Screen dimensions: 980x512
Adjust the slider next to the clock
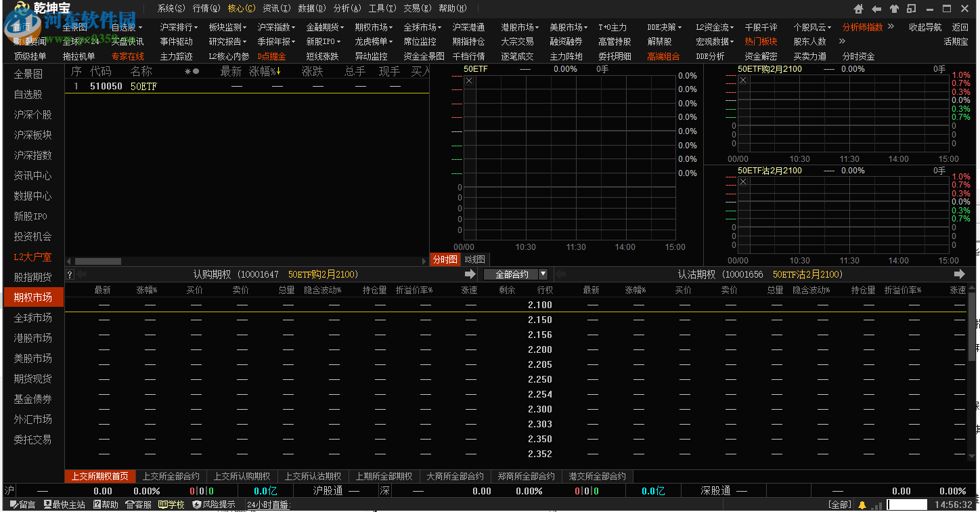click(907, 504)
